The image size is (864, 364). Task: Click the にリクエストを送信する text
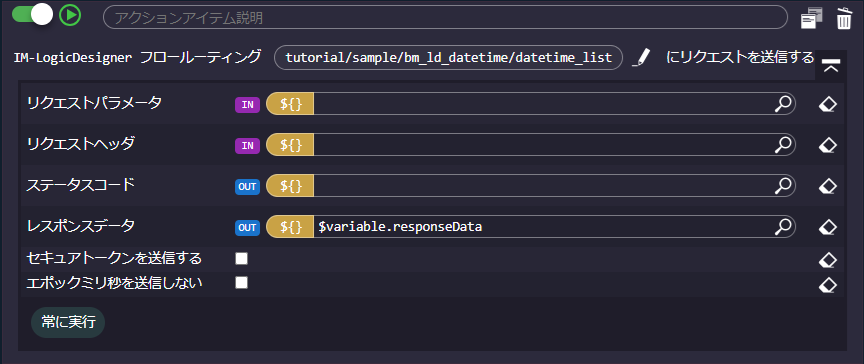739,57
